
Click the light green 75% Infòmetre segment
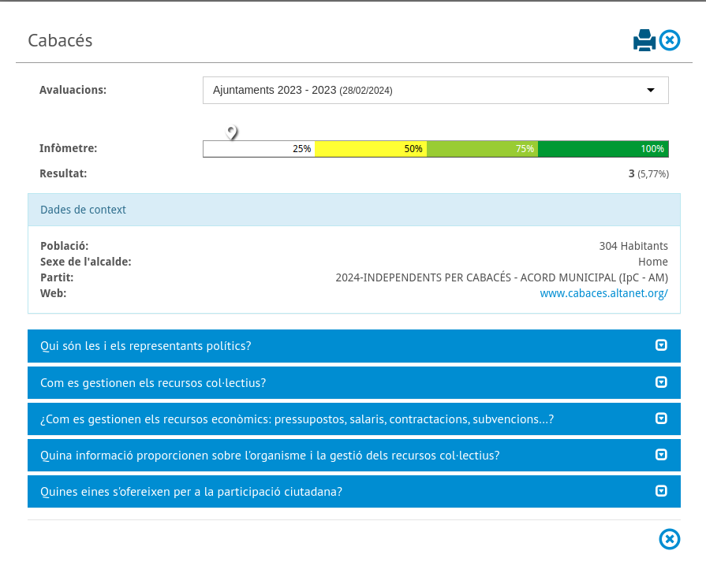pos(482,149)
